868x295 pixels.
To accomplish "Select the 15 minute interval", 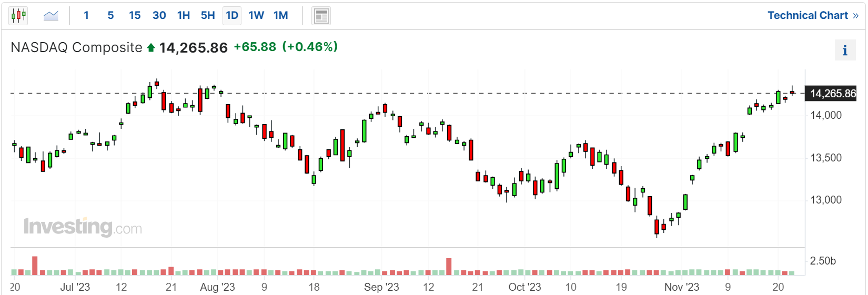I will [135, 15].
